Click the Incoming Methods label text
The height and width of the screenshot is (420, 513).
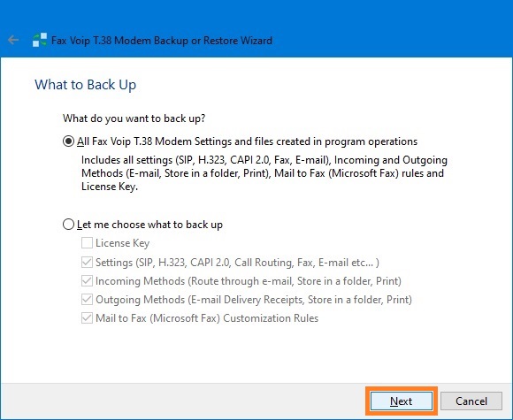coord(249,281)
